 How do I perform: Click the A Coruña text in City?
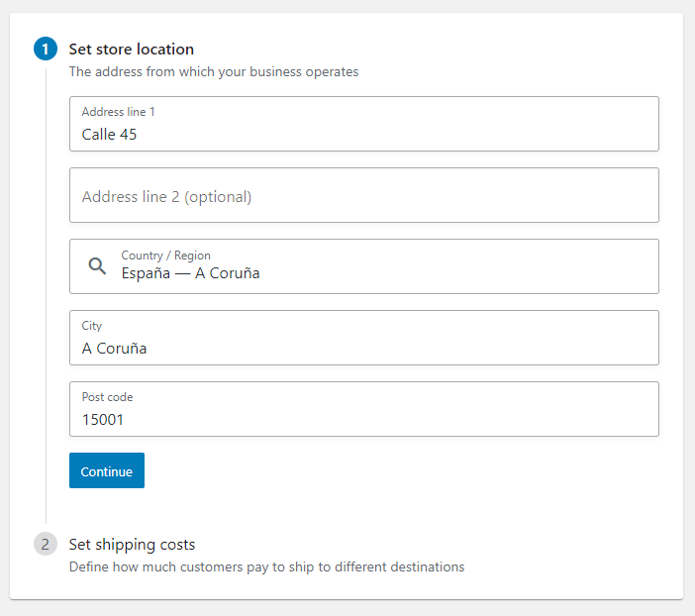(x=114, y=349)
